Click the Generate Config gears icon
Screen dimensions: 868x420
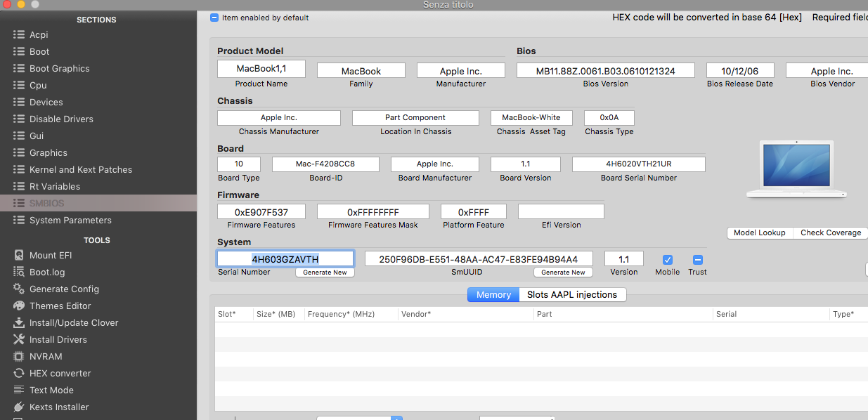19,289
